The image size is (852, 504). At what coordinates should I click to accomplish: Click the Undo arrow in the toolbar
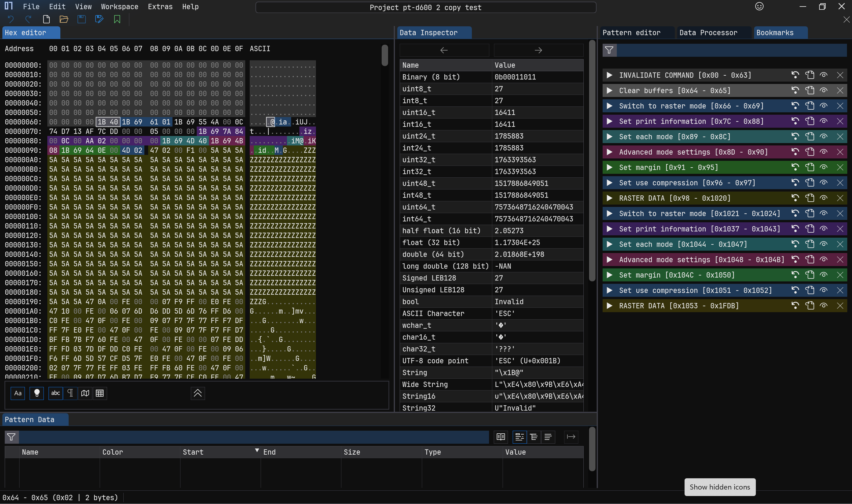coord(11,19)
